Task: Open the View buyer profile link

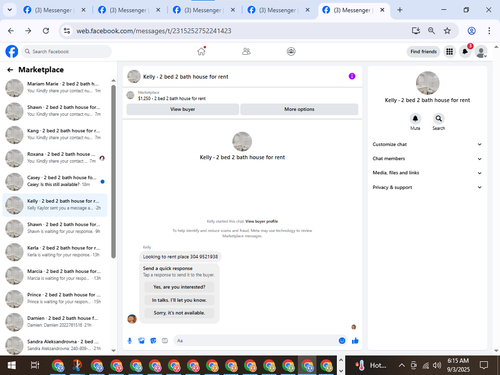Action: [x=262, y=221]
